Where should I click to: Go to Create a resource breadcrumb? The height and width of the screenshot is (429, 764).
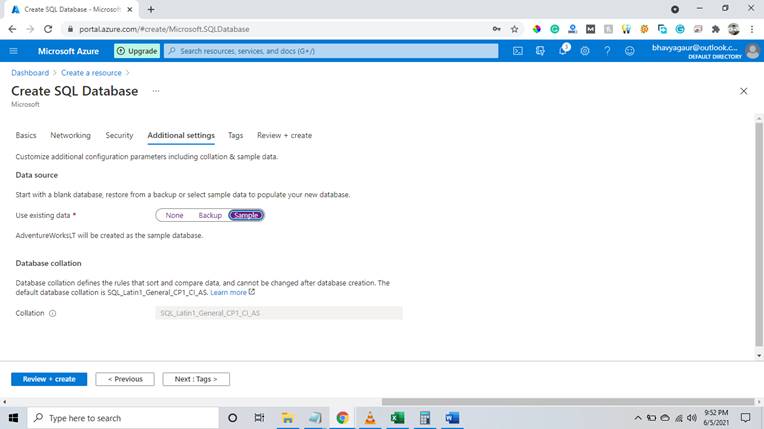coord(91,73)
